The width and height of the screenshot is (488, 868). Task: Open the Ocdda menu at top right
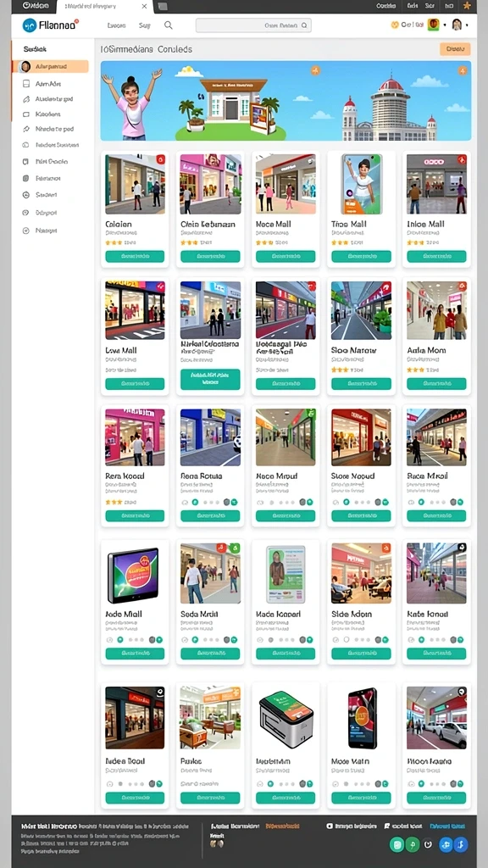coord(385,6)
